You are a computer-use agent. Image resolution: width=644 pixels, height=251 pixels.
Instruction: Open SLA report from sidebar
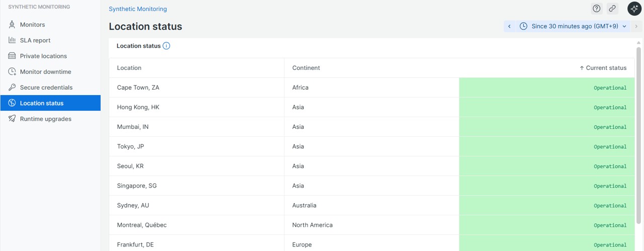[35, 40]
